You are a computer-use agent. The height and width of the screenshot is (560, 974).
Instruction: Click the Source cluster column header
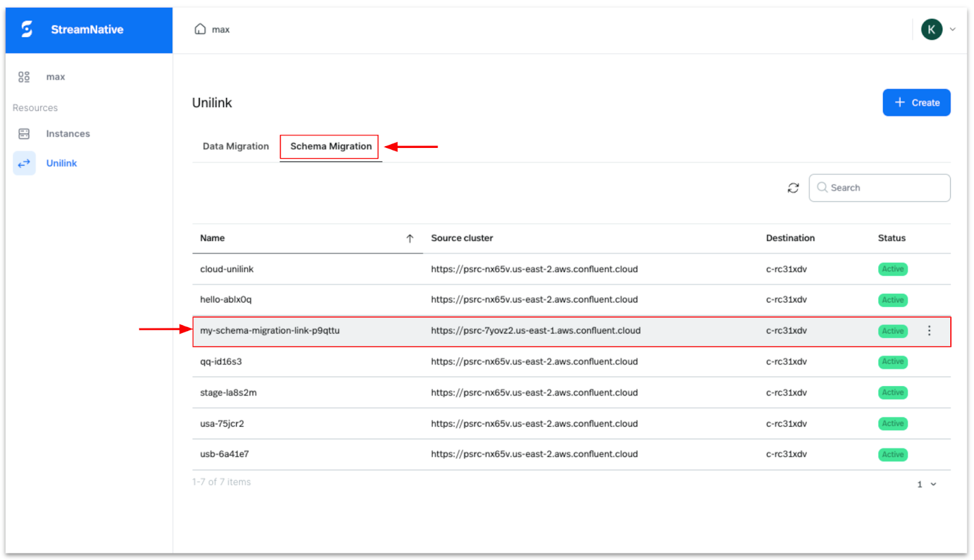click(461, 239)
